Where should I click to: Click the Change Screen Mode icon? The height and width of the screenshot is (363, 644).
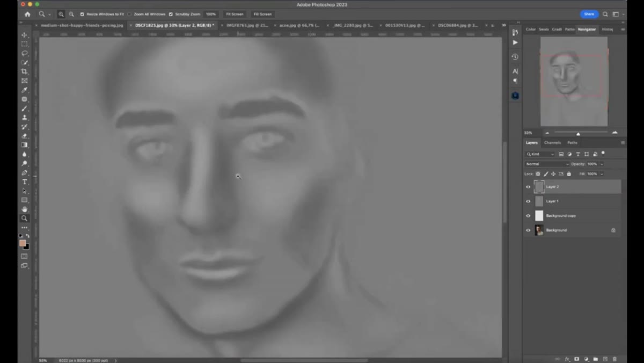click(24, 265)
